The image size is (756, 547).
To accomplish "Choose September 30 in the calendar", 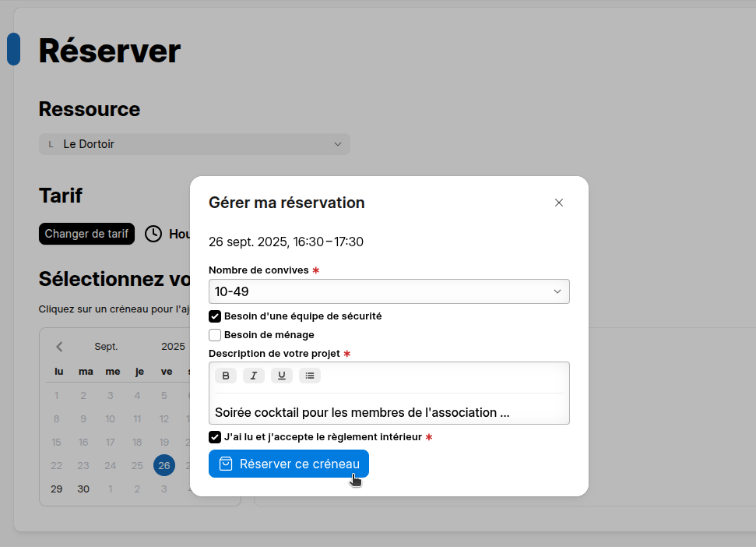I will point(83,489).
